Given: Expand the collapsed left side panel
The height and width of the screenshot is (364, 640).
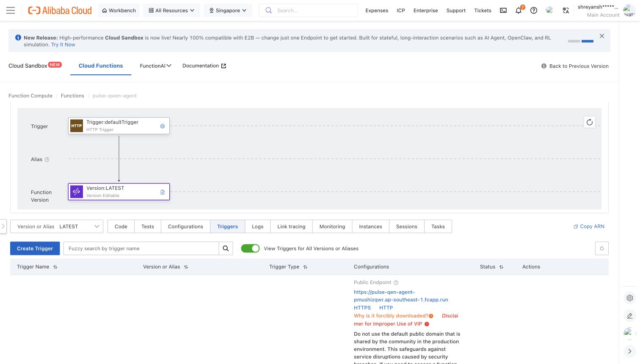Looking at the screenshot, I should 3,226.
